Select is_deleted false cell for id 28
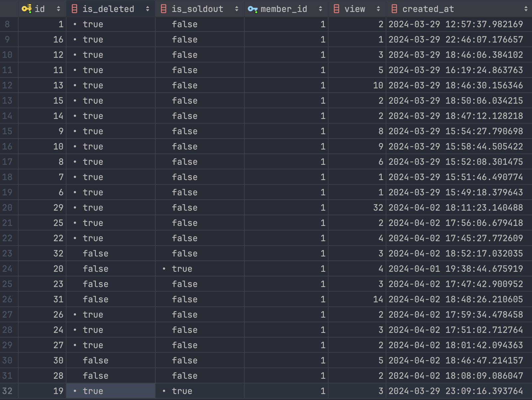The height and width of the screenshot is (400, 532). [111, 376]
